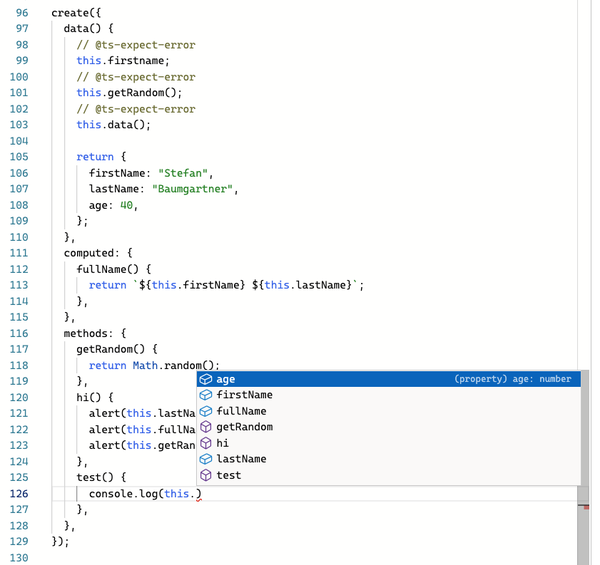
Task: Click the method icon beside getRandom
Action: (x=205, y=427)
